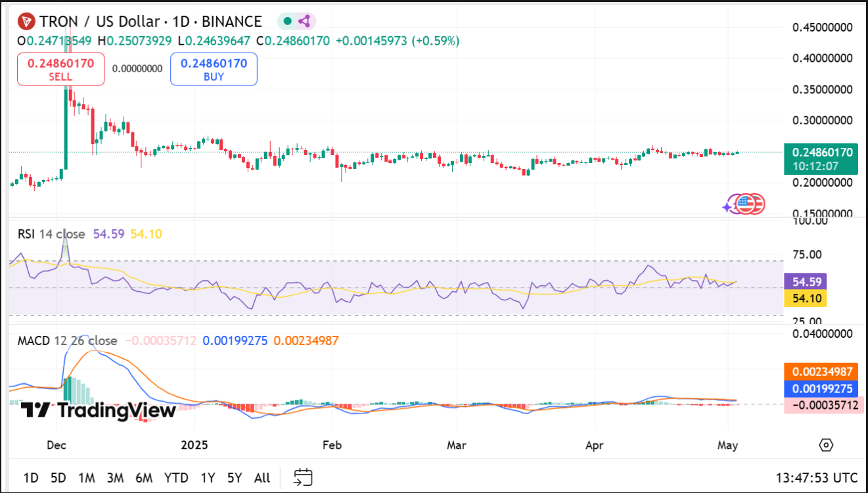Viewport: 868px width, 493px height.
Task: Click the close value C0.24860170
Action: 293,41
